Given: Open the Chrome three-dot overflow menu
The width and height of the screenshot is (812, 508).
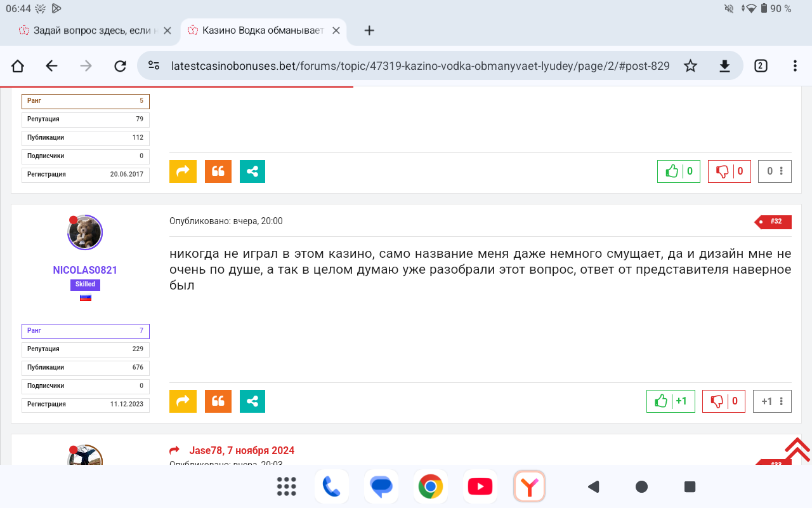Looking at the screenshot, I should click(795, 66).
